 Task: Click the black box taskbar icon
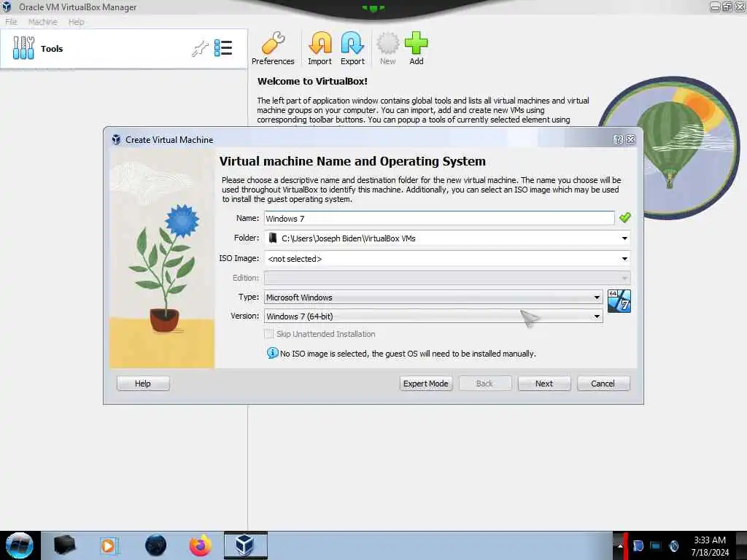(x=64, y=545)
